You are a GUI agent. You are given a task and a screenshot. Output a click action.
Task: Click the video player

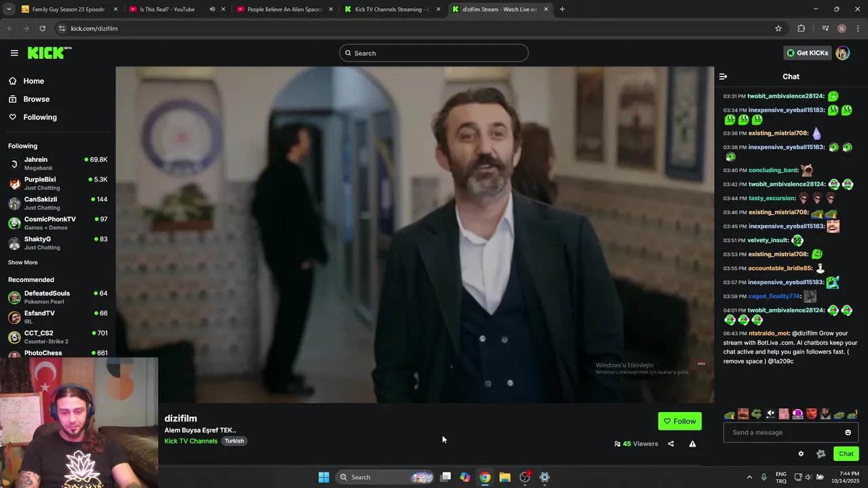tap(414, 235)
